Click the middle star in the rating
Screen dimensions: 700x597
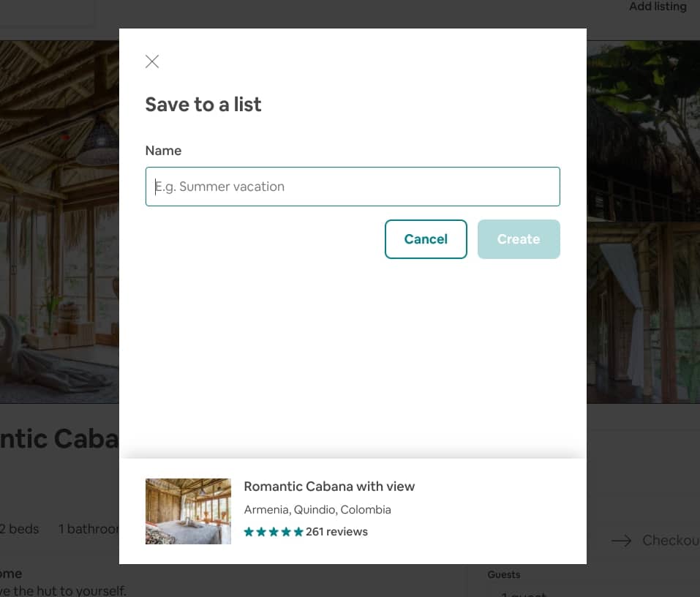coord(274,531)
